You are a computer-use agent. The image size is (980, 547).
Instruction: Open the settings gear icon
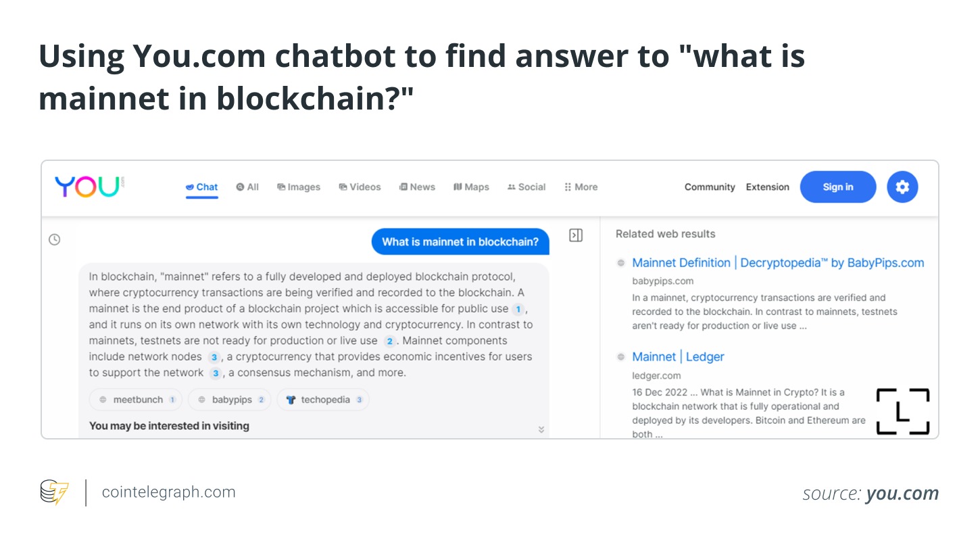tap(902, 187)
